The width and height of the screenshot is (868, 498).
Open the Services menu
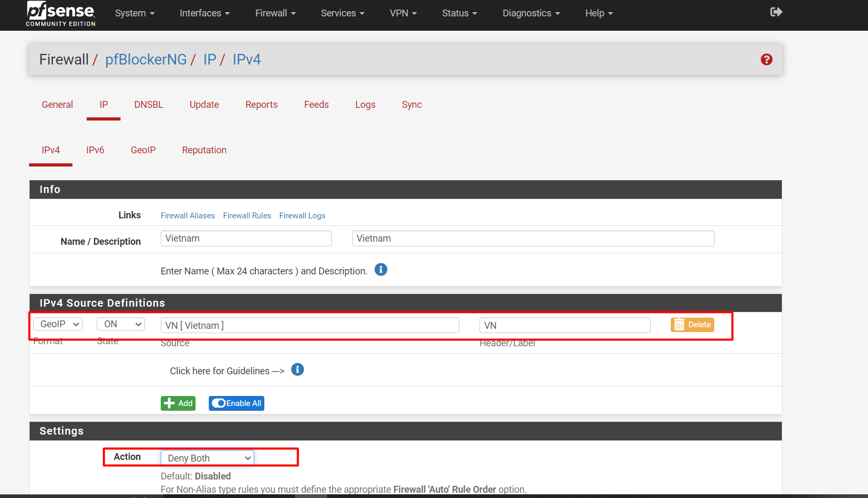[343, 13]
